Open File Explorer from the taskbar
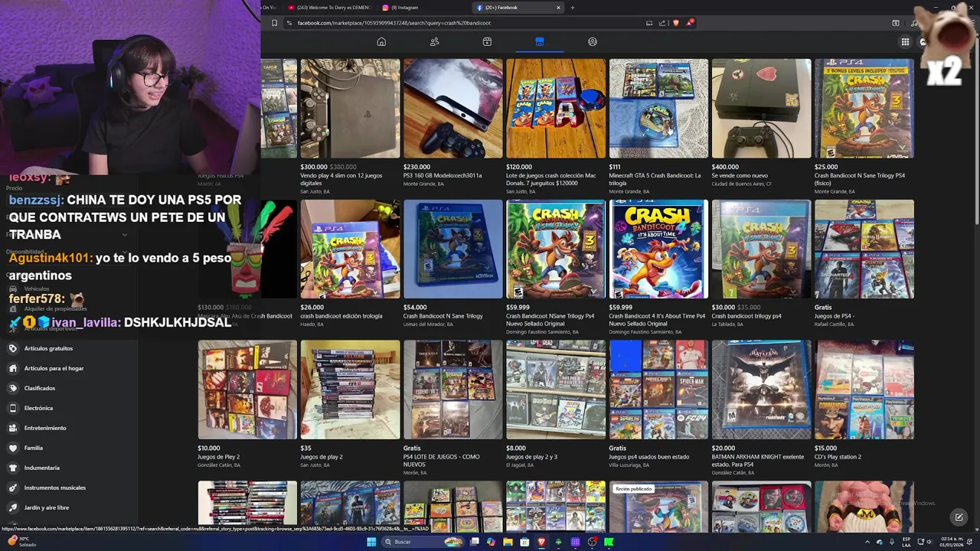 coord(508,542)
